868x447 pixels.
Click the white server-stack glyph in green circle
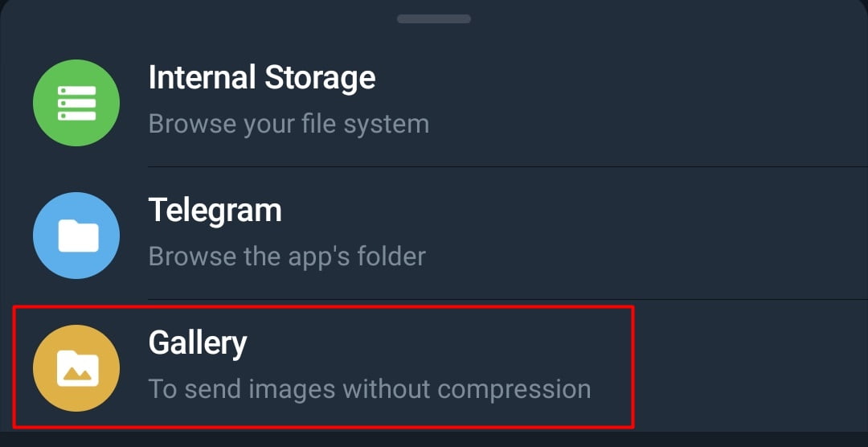77,103
